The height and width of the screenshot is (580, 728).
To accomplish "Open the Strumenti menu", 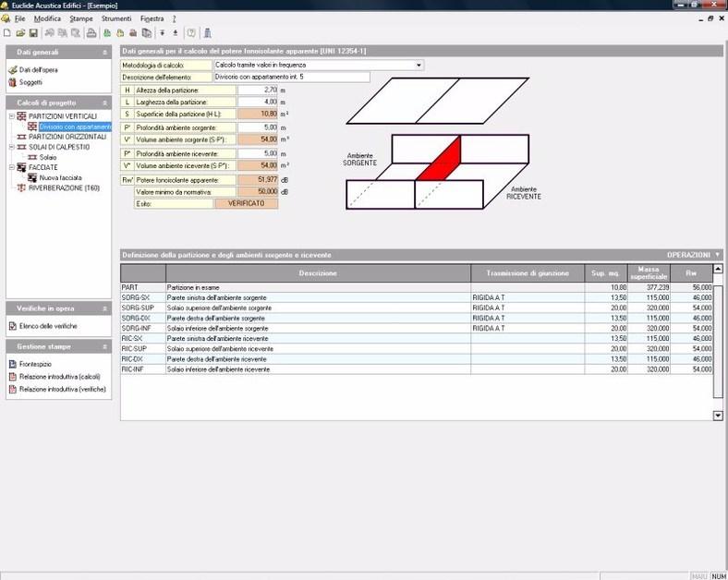I will (116, 18).
